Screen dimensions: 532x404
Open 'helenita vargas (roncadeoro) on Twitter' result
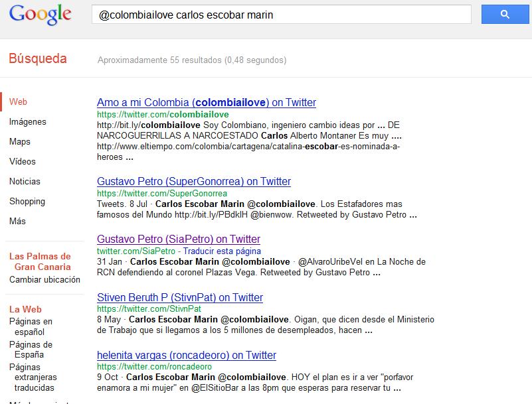[x=187, y=355]
